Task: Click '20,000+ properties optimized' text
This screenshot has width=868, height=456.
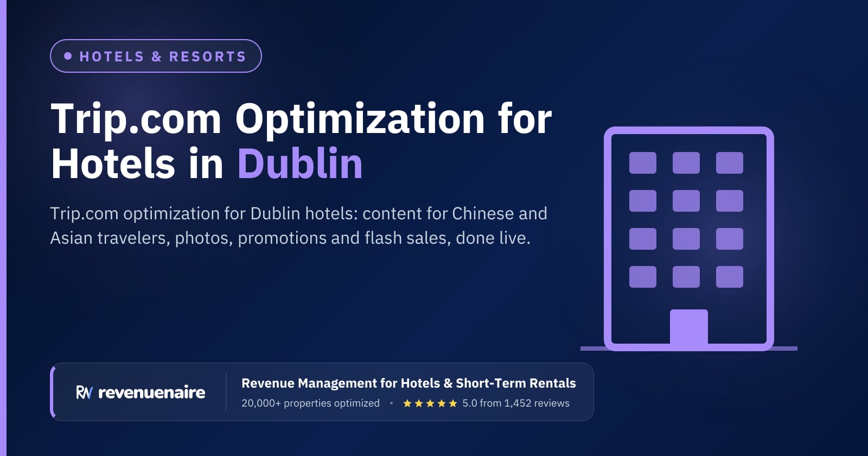Action: tap(310, 403)
